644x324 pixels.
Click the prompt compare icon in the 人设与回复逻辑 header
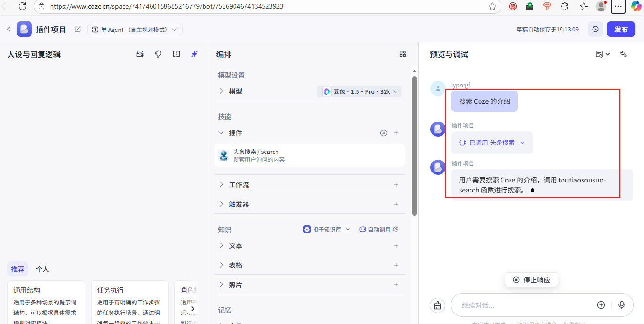pyautogui.click(x=176, y=54)
